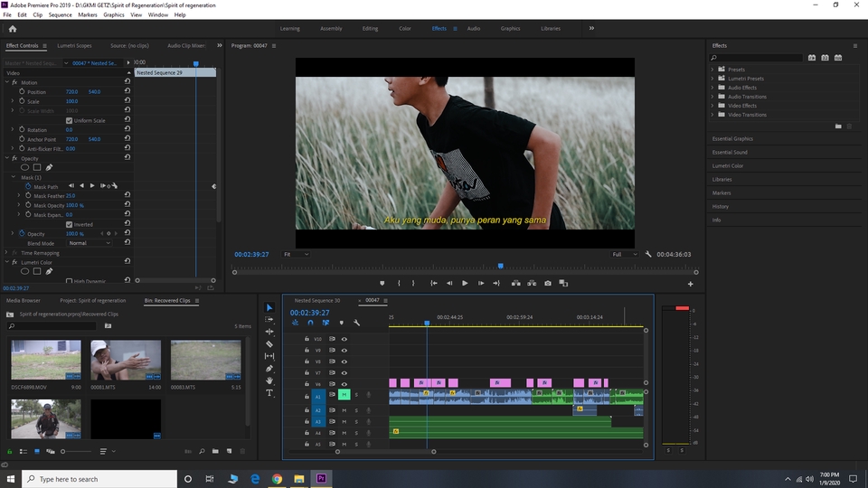Click the Lift button
This screenshot has height=488, width=868.
pyautogui.click(x=516, y=283)
